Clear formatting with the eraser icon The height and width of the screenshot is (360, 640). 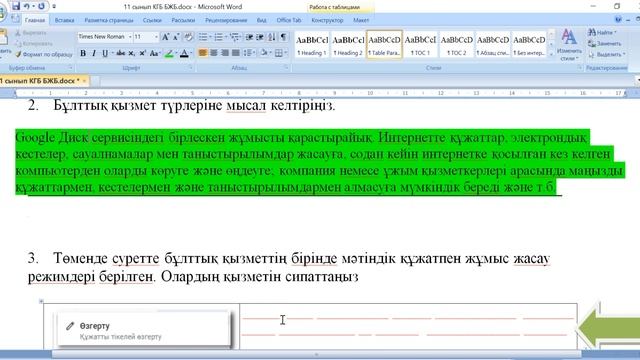(x=188, y=37)
